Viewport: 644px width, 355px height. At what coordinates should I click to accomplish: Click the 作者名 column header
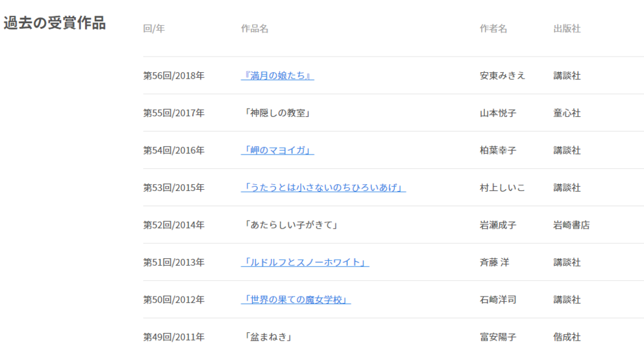(493, 29)
